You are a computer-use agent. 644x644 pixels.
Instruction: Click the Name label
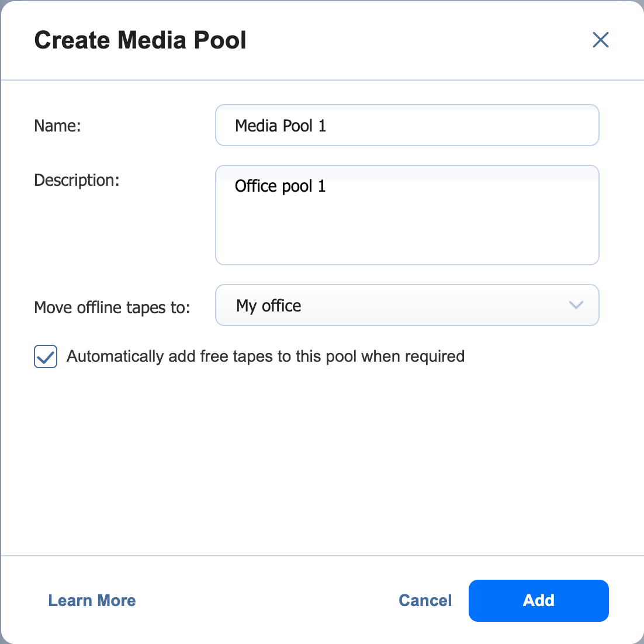pyautogui.click(x=57, y=125)
